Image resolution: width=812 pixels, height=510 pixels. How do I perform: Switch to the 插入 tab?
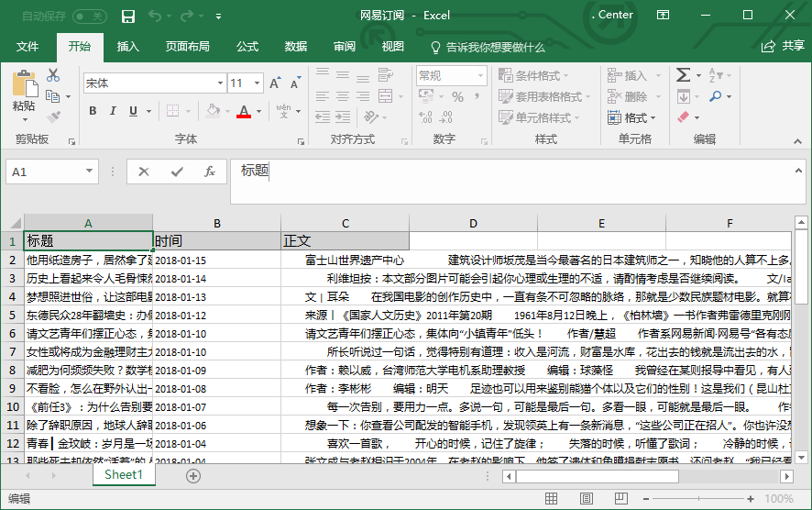(127, 47)
